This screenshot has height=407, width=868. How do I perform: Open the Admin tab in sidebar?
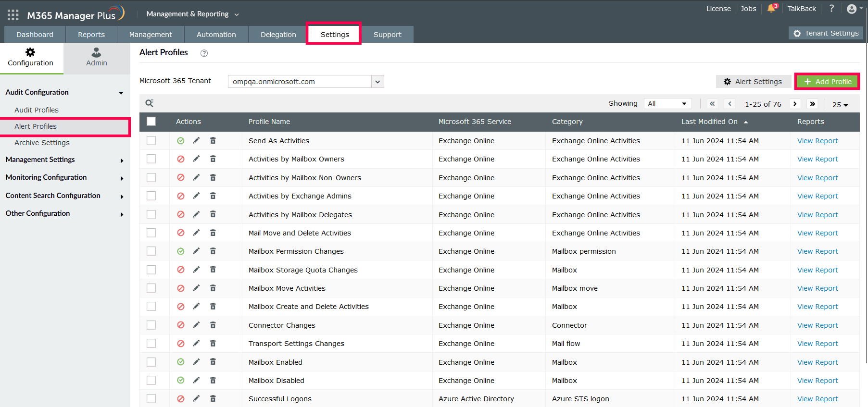(x=96, y=58)
